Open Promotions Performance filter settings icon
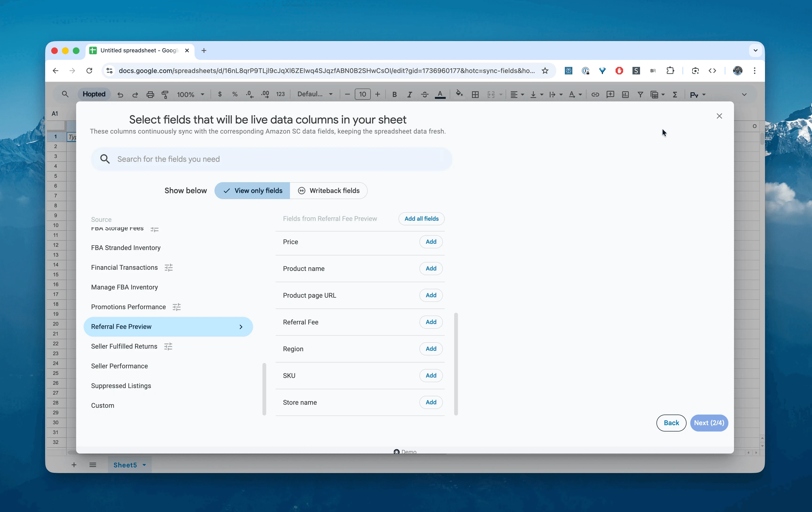The height and width of the screenshot is (512, 812). coord(177,307)
